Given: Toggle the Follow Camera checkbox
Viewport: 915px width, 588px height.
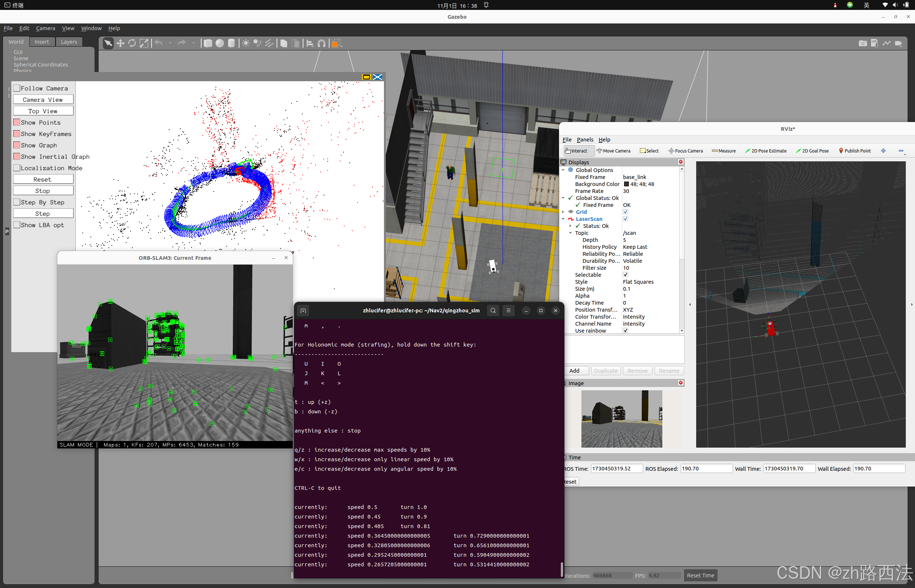Looking at the screenshot, I should click(x=17, y=88).
